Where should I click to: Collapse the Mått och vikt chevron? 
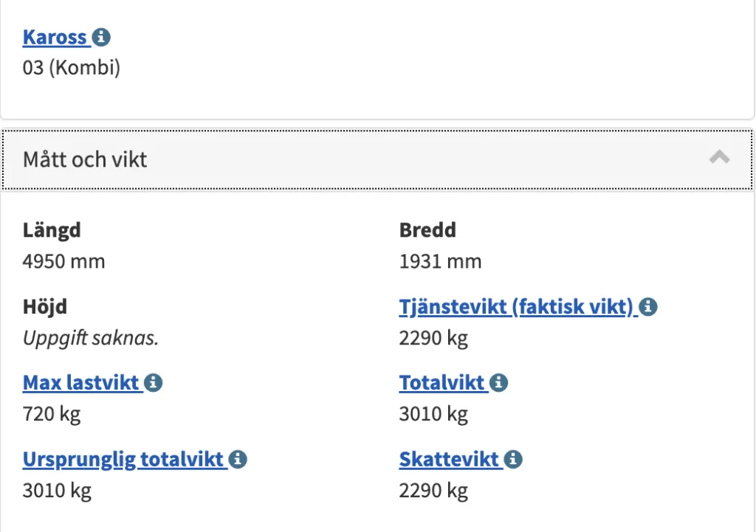(720, 157)
